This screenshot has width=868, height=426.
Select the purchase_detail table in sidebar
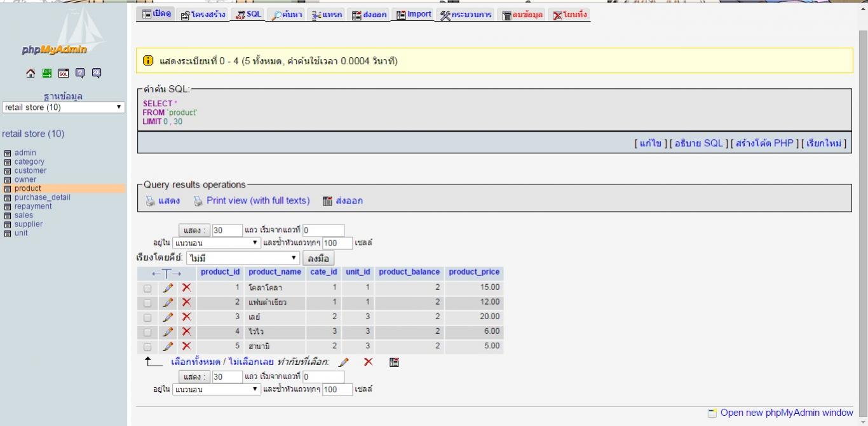(x=43, y=197)
